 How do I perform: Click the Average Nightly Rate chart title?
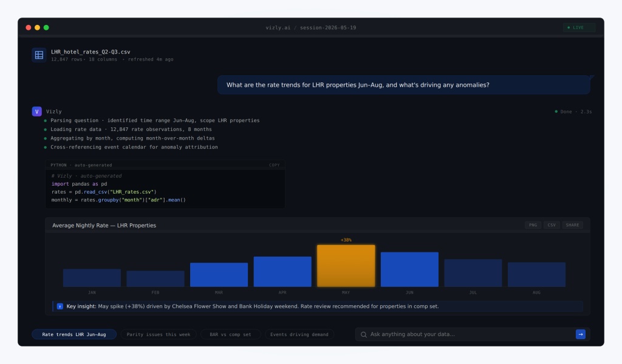104,225
